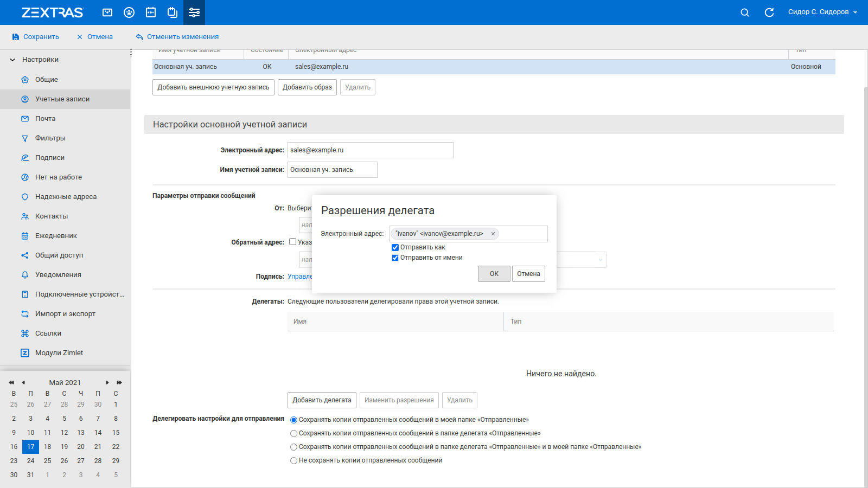The image size is (868, 488).
Task: Open the Фильтры settings section
Action: [x=50, y=138]
